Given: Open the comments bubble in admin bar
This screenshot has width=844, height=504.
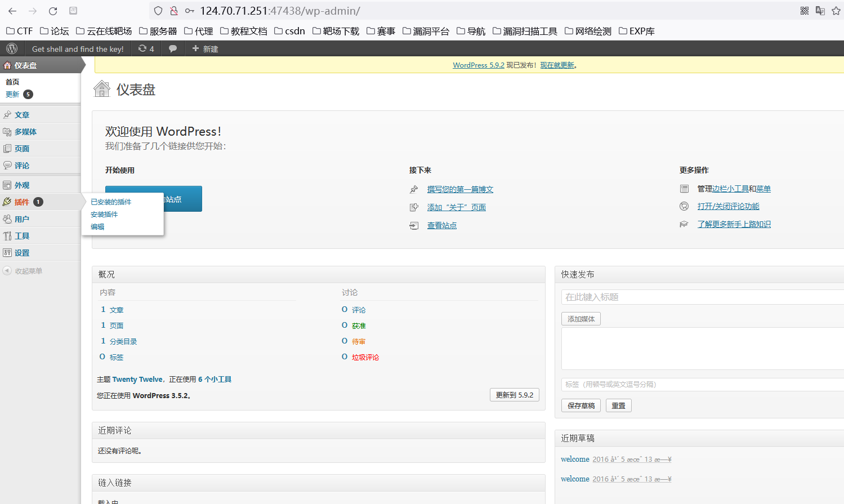Looking at the screenshot, I should [x=173, y=48].
